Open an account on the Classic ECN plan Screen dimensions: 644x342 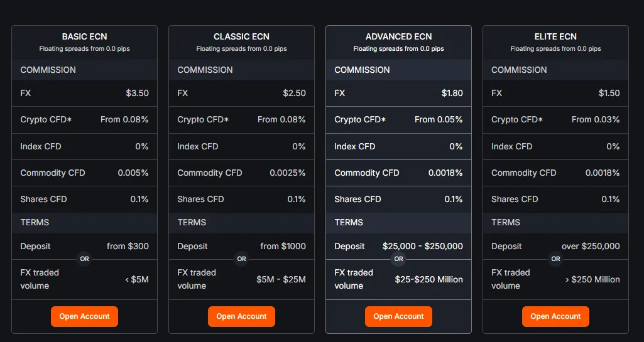click(x=241, y=316)
